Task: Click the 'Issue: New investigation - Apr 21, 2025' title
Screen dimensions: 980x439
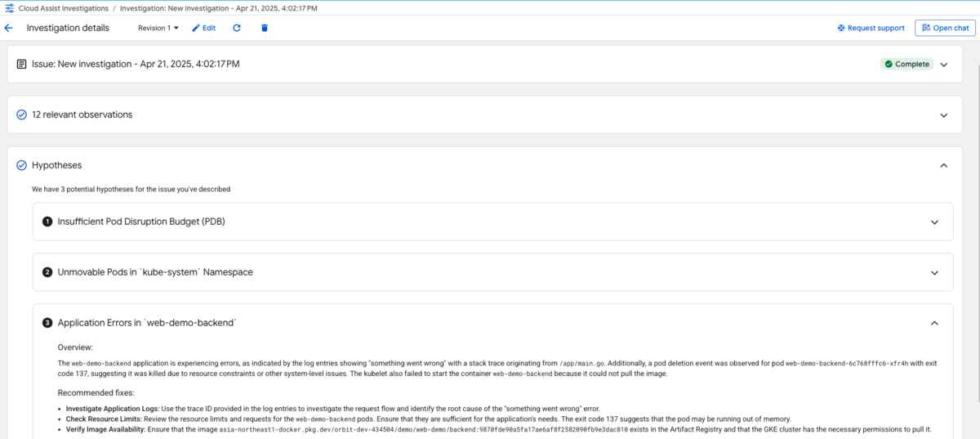Action: (136, 64)
